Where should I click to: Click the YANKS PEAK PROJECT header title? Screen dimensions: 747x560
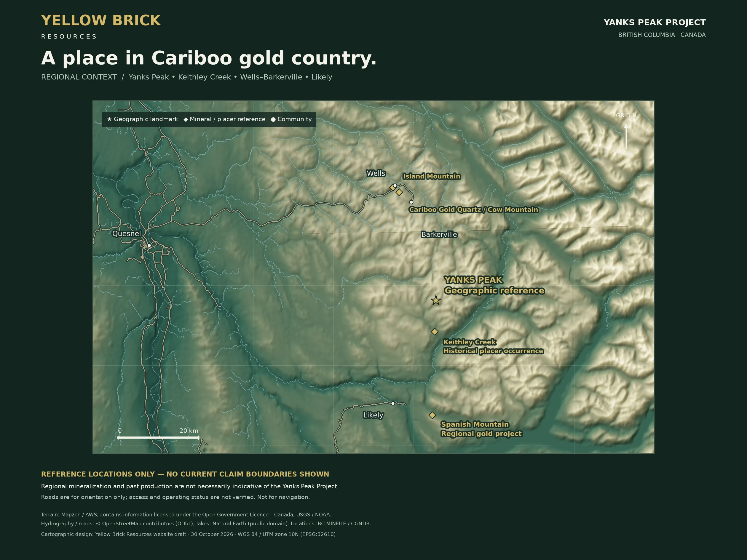pos(655,22)
